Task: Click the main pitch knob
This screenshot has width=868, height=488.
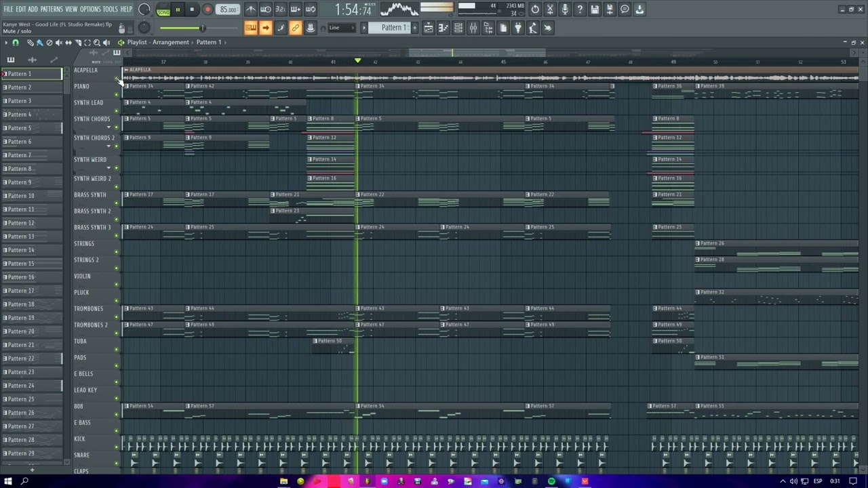Action: point(144,28)
